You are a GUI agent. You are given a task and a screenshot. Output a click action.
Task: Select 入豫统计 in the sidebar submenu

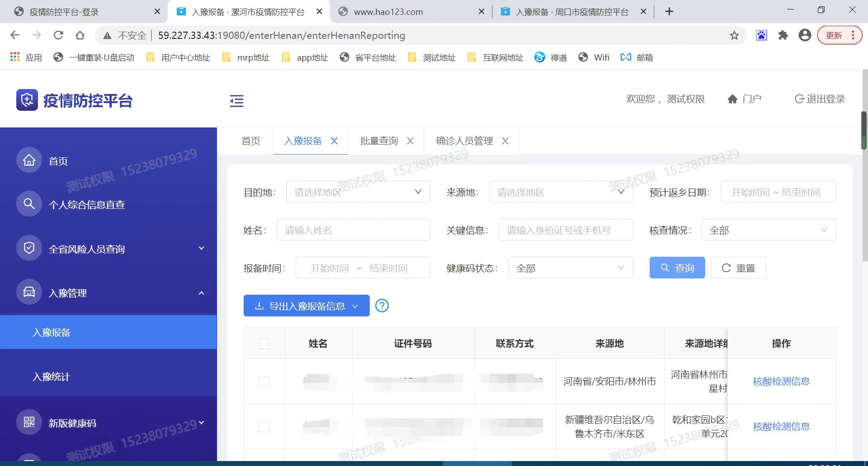point(108,377)
